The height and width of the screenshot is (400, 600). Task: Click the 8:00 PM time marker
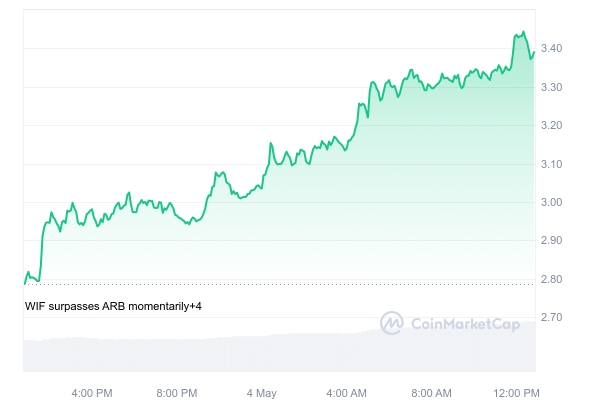pyautogui.click(x=177, y=392)
